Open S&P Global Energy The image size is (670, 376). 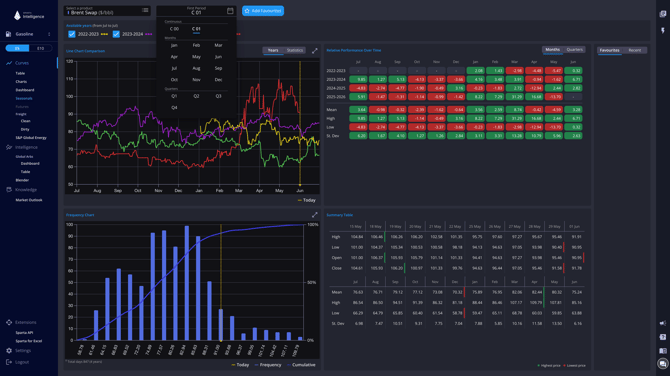tap(31, 138)
